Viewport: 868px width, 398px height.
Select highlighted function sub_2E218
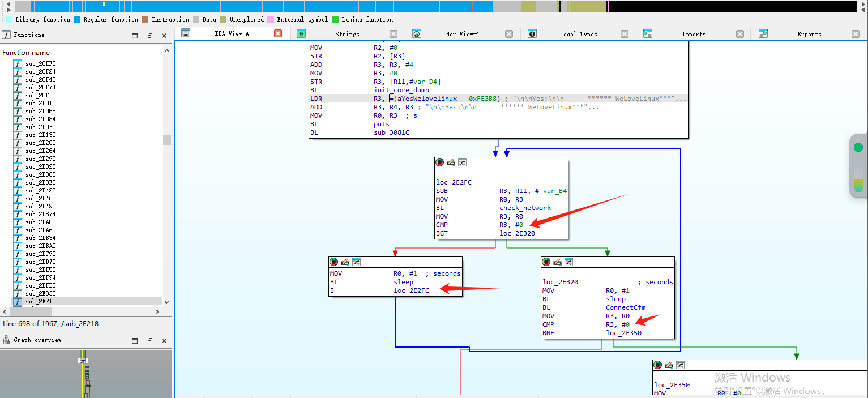pos(40,301)
